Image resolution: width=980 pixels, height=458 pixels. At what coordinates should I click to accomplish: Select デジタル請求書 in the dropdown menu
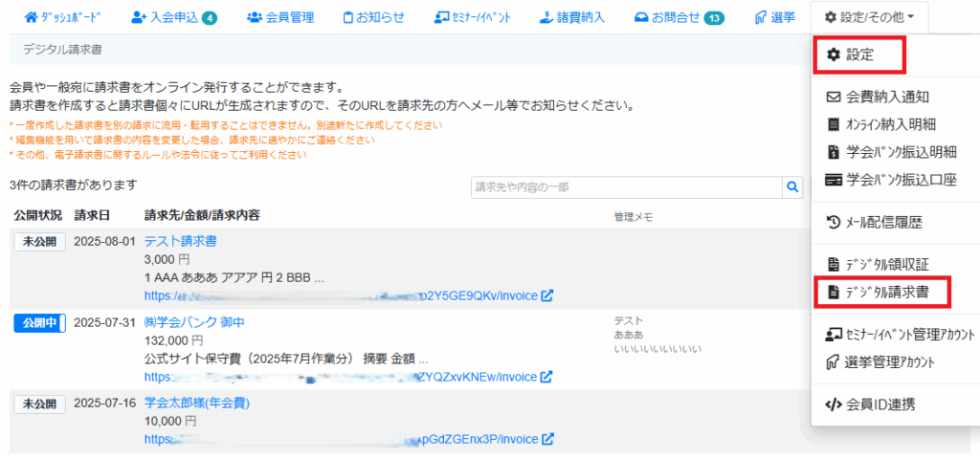pos(884,291)
